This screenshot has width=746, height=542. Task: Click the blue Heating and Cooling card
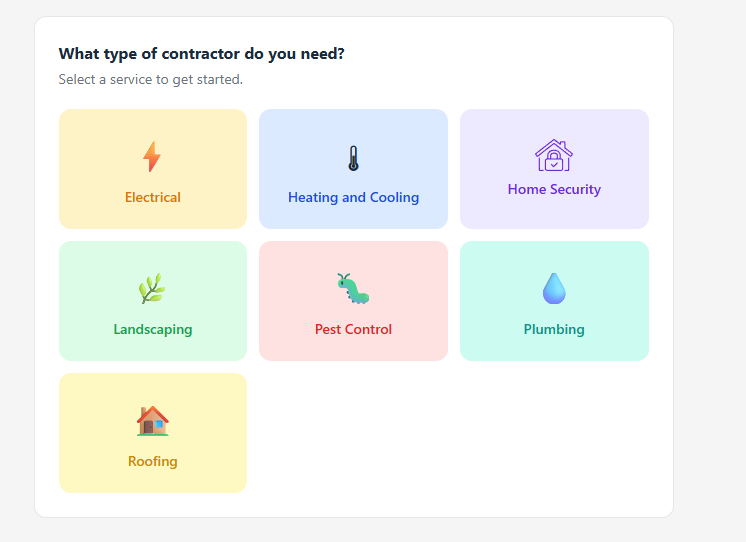[353, 169]
